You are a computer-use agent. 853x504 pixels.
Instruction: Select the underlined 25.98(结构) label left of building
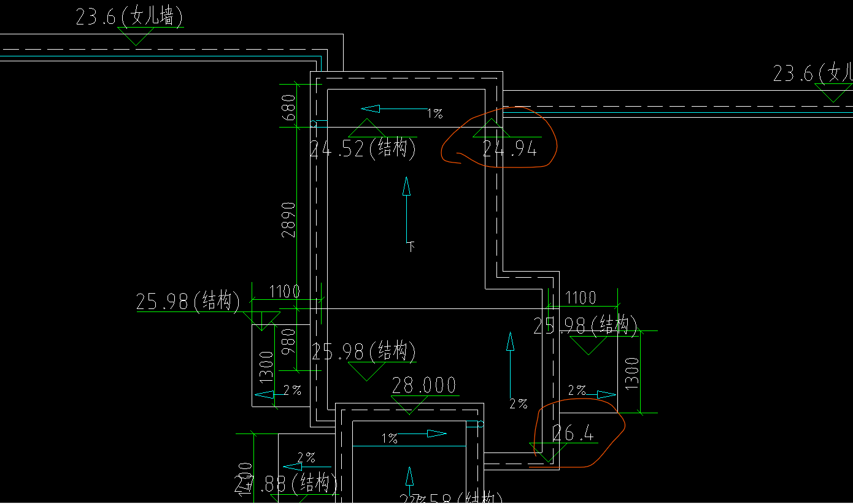point(188,302)
